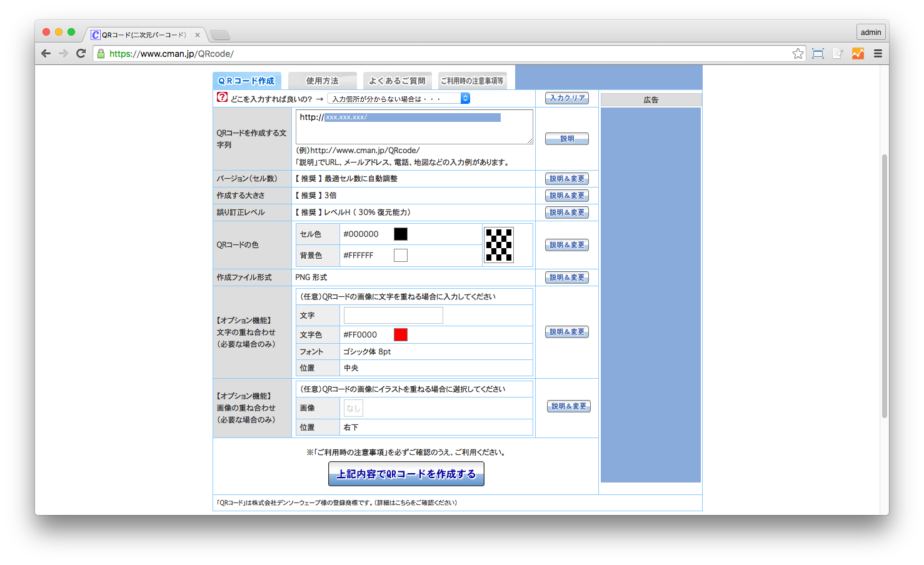Open the よくあるご質問 tab
The width and height of the screenshot is (924, 565).
point(397,81)
